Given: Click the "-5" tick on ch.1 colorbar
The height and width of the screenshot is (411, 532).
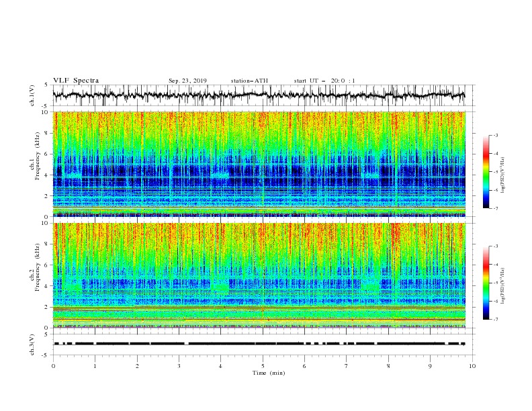Looking at the screenshot, I should [x=496, y=172].
